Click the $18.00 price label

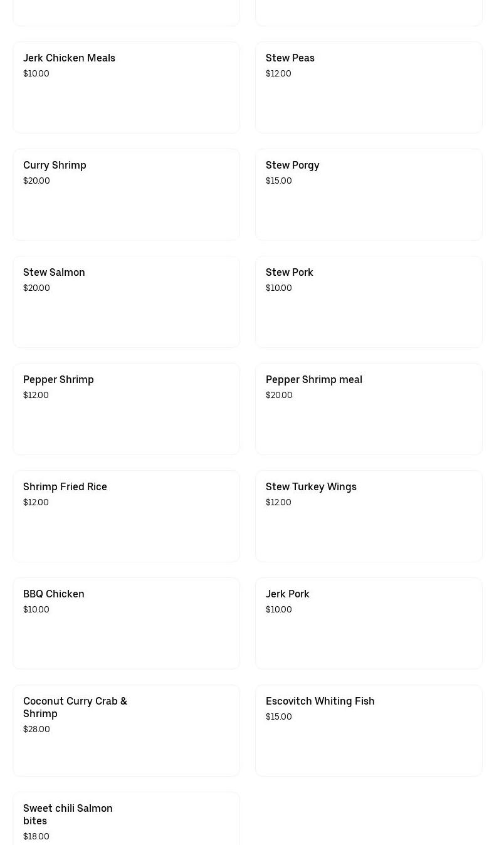coord(36,836)
